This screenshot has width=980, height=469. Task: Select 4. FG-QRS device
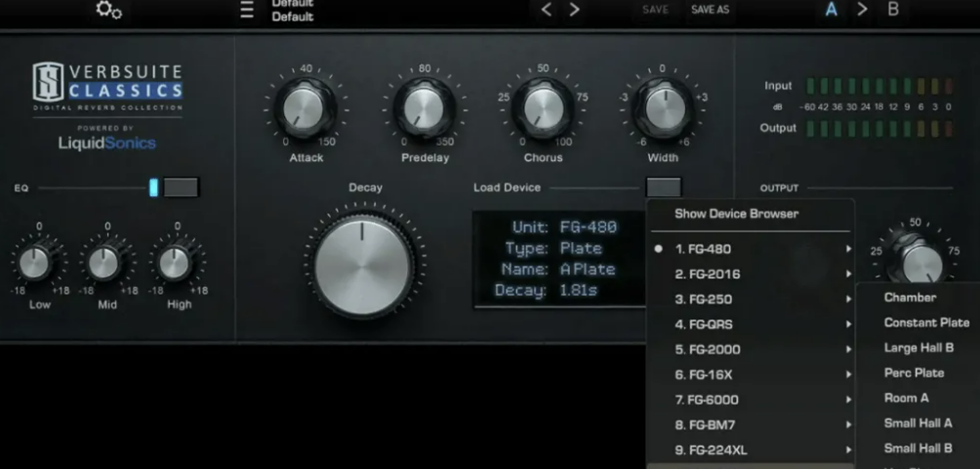coord(750,324)
